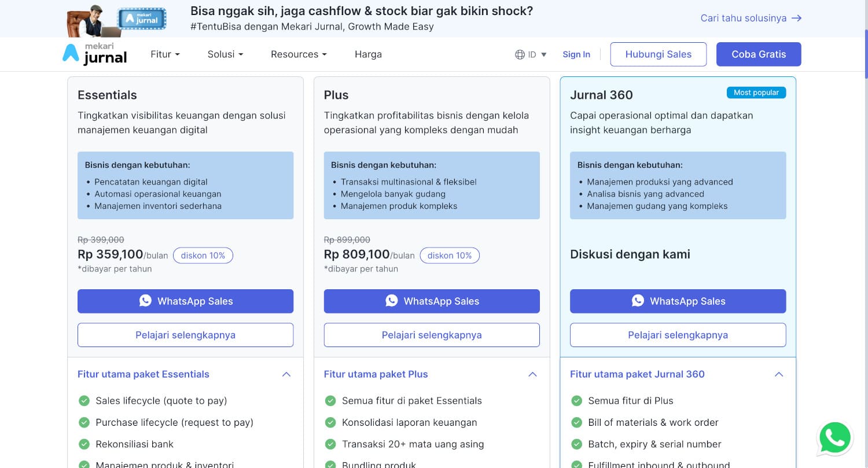868x468 pixels.
Task: Click the Mekari Jurnal logo
Action: [94, 54]
